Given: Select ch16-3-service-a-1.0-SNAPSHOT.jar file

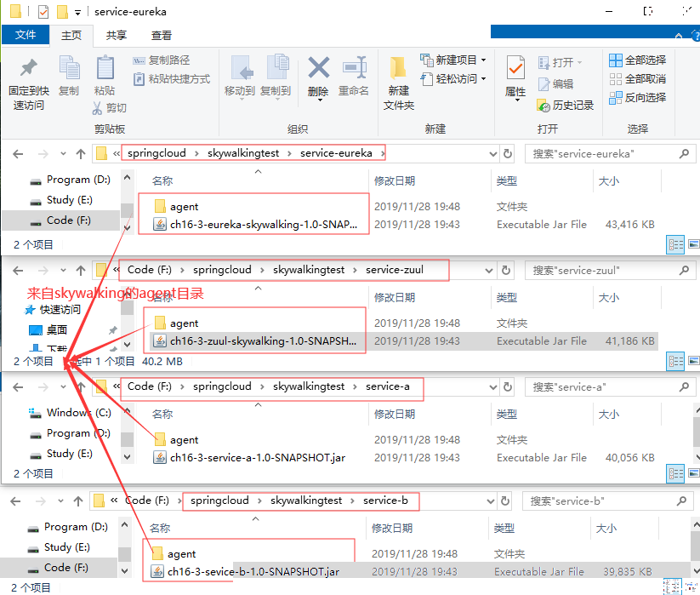Looking at the screenshot, I should point(249,457).
